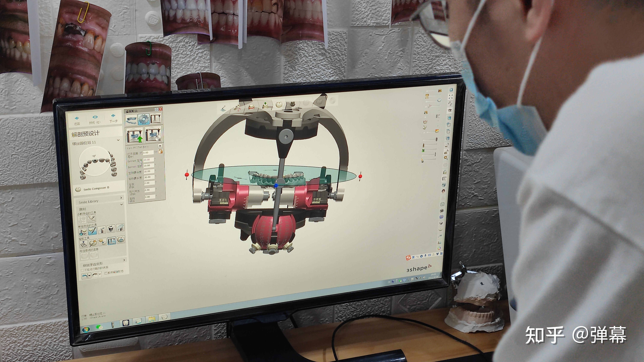Open KaVo PROTAR evo articulator dropdown

point(160,146)
